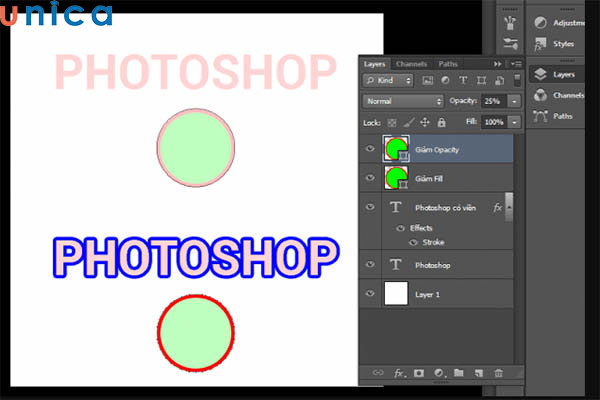Screen dimensions: 600x400
Task: Toggle Stroke effect visibility eye
Action: click(413, 242)
